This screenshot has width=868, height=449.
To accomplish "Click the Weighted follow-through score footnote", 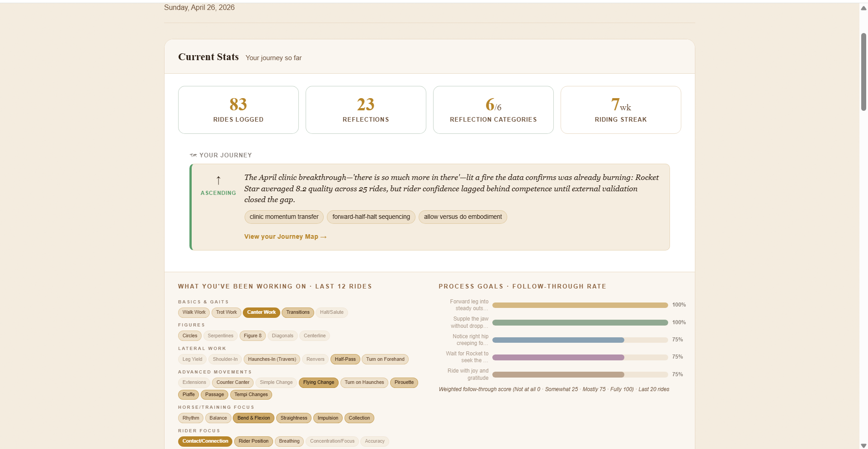I will 554,389.
